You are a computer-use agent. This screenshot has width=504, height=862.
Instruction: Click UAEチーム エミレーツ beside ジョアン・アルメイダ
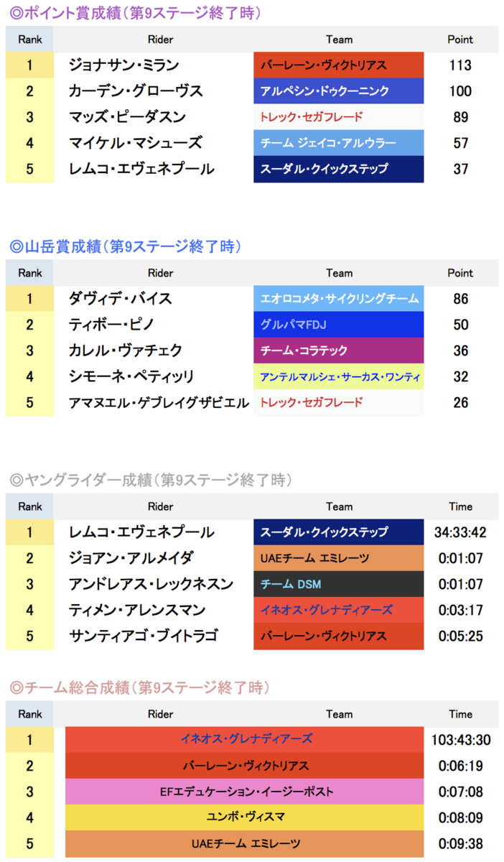coord(339,558)
